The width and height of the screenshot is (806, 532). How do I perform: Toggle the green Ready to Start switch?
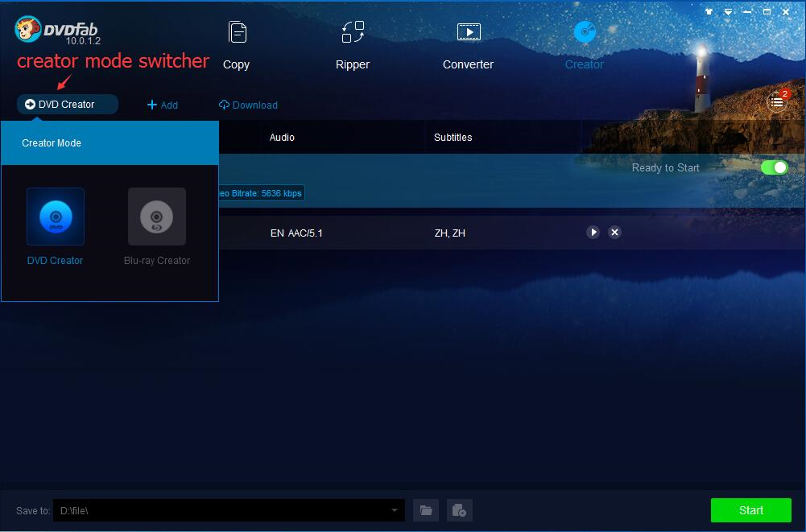(774, 167)
